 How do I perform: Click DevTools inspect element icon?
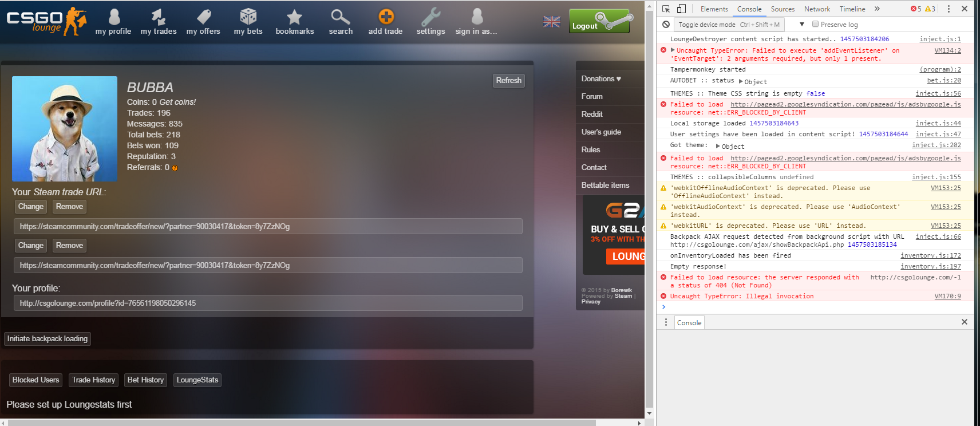pos(666,9)
